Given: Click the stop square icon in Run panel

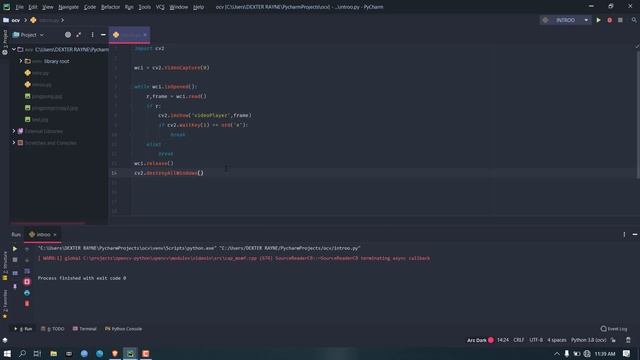Looking at the screenshot, I should [x=15, y=260].
